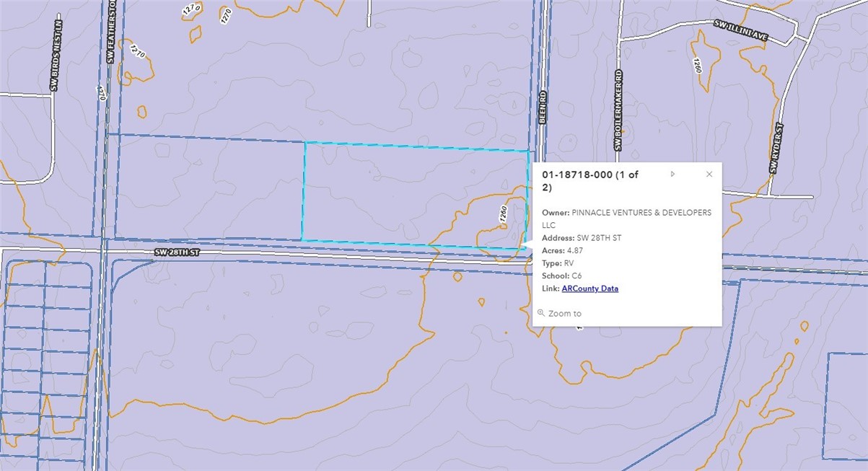Close the parcel info popup
This screenshot has width=868, height=471.
tap(709, 174)
